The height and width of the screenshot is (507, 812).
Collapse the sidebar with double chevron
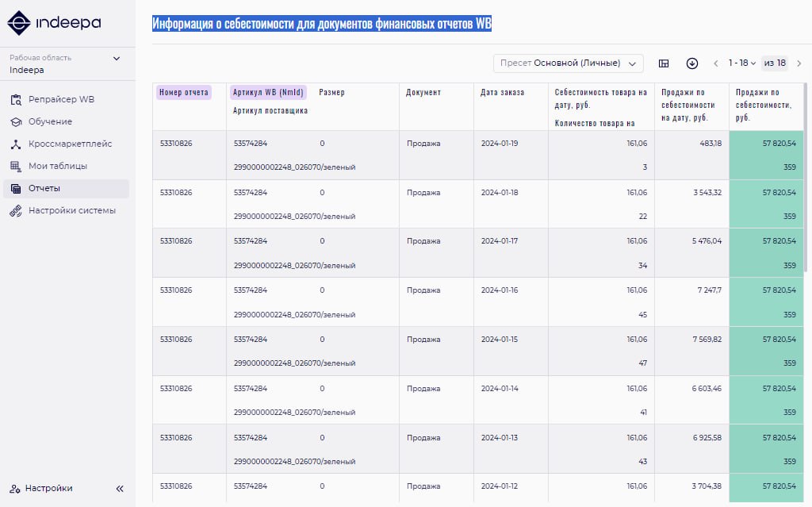(x=120, y=489)
